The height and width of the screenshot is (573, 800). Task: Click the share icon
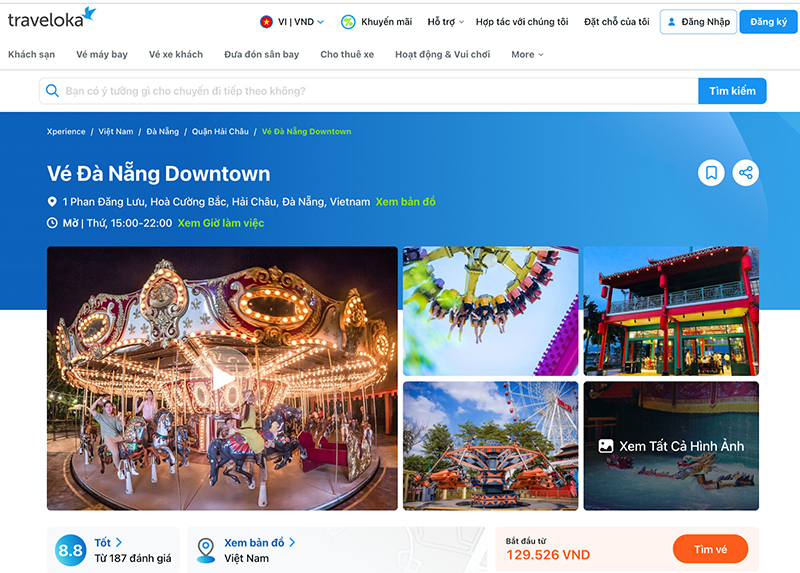[x=745, y=173]
